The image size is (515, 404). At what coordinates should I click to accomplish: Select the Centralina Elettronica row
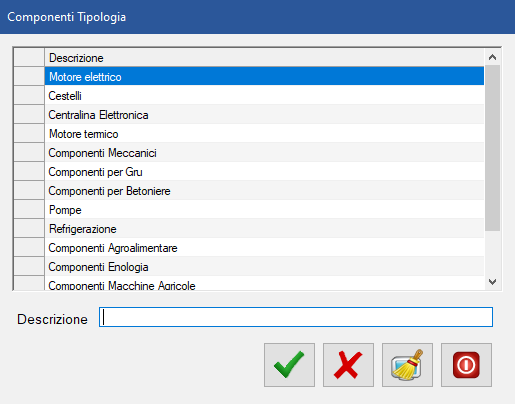tap(264, 114)
